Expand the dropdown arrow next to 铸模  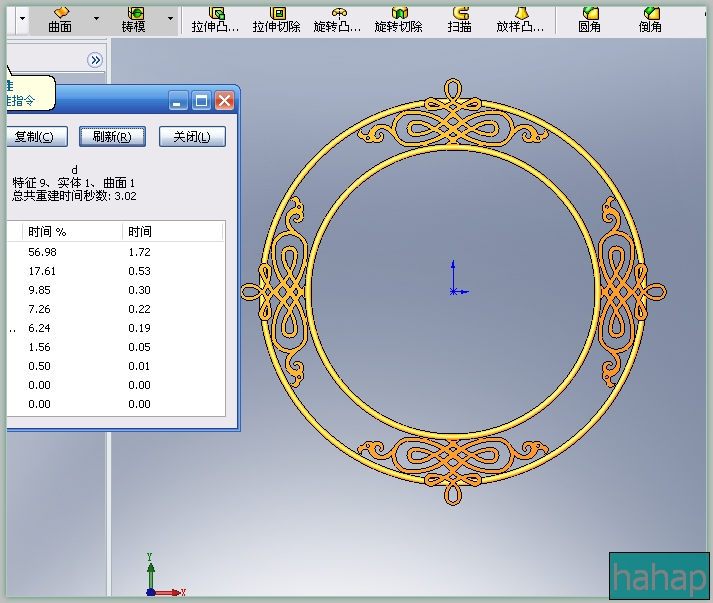(x=170, y=19)
